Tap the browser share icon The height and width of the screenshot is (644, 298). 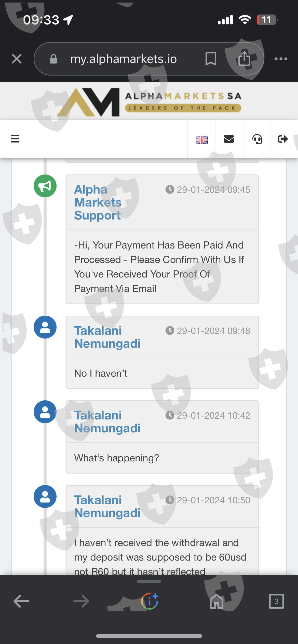tap(244, 59)
